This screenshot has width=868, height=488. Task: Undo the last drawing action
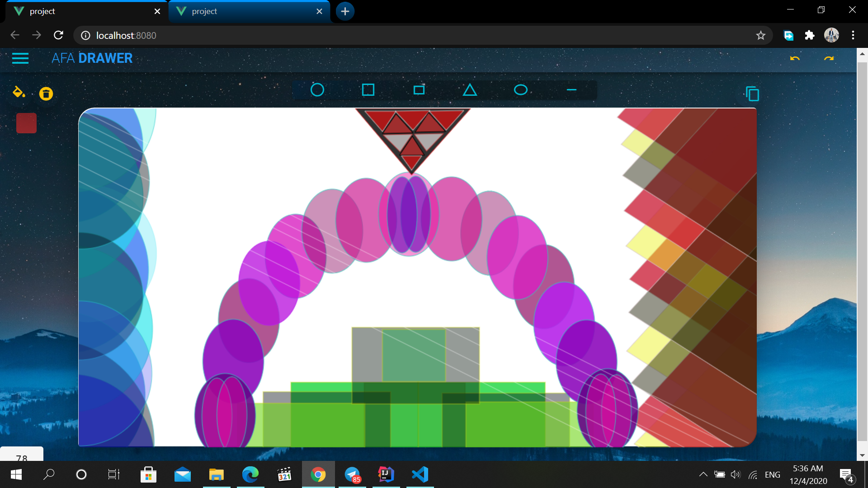tap(795, 59)
